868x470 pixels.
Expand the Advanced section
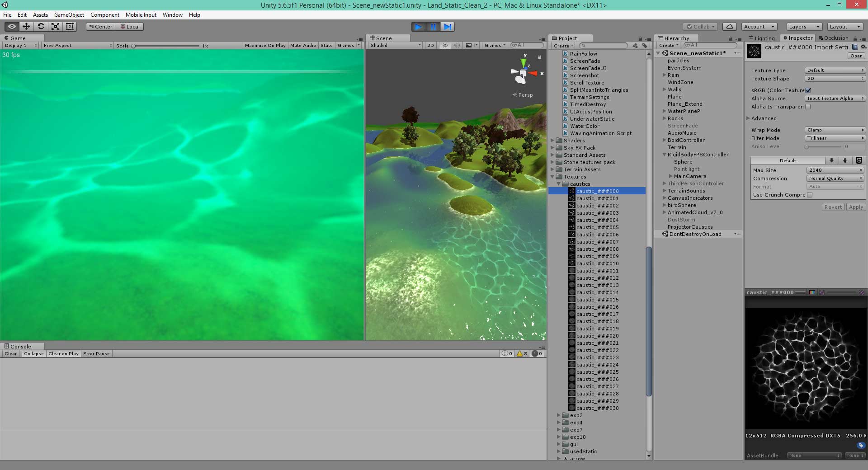(764, 118)
